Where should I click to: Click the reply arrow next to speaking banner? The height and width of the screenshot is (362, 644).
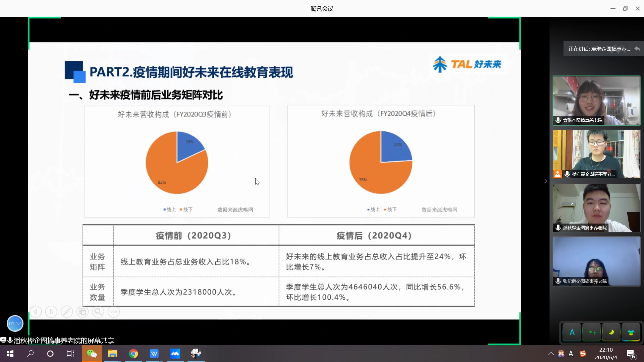tap(637, 49)
